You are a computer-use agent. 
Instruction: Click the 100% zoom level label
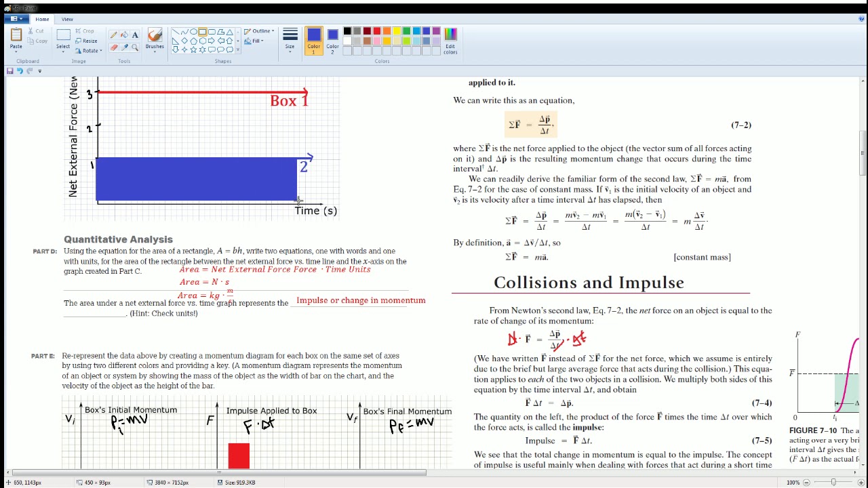[793, 483]
